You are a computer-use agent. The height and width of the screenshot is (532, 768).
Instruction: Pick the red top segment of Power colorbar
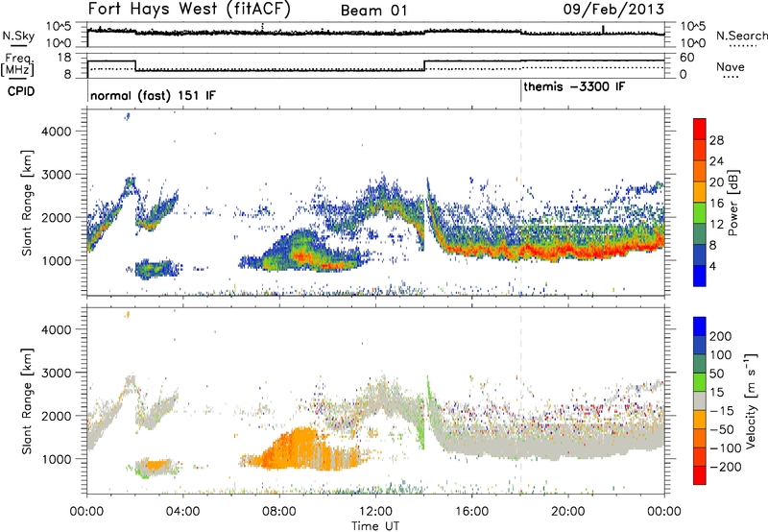(x=700, y=129)
